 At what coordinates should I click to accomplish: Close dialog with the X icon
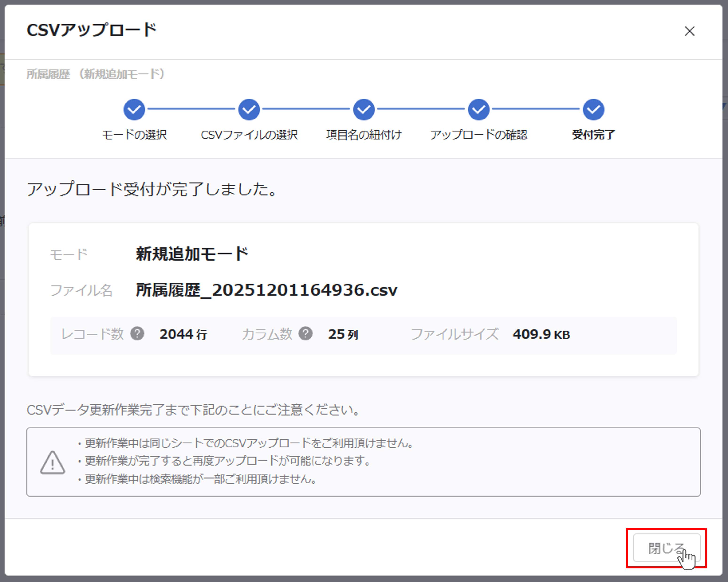(x=689, y=31)
